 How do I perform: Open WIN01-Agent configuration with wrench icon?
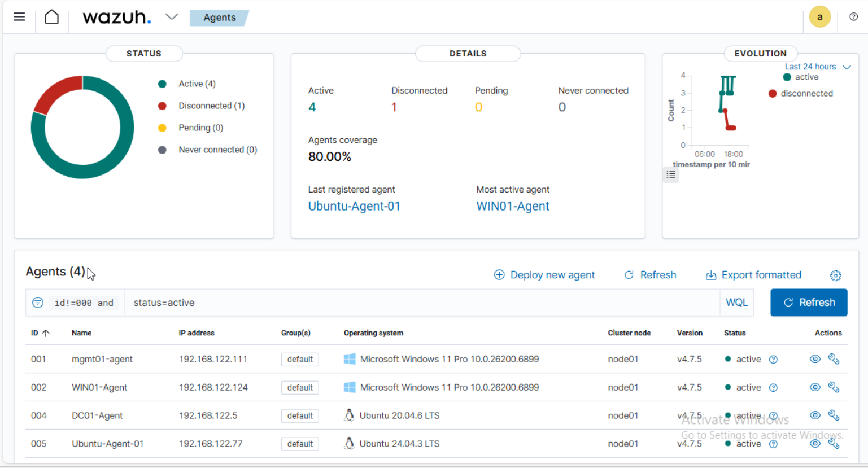click(834, 387)
